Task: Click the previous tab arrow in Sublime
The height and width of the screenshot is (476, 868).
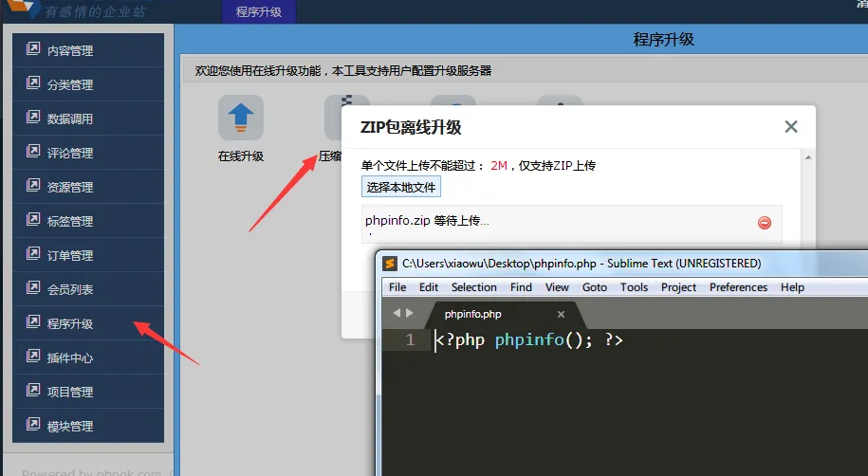Action: coord(397,313)
